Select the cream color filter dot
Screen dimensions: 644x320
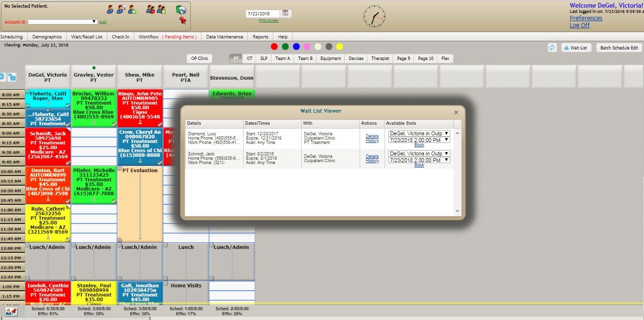click(317, 47)
